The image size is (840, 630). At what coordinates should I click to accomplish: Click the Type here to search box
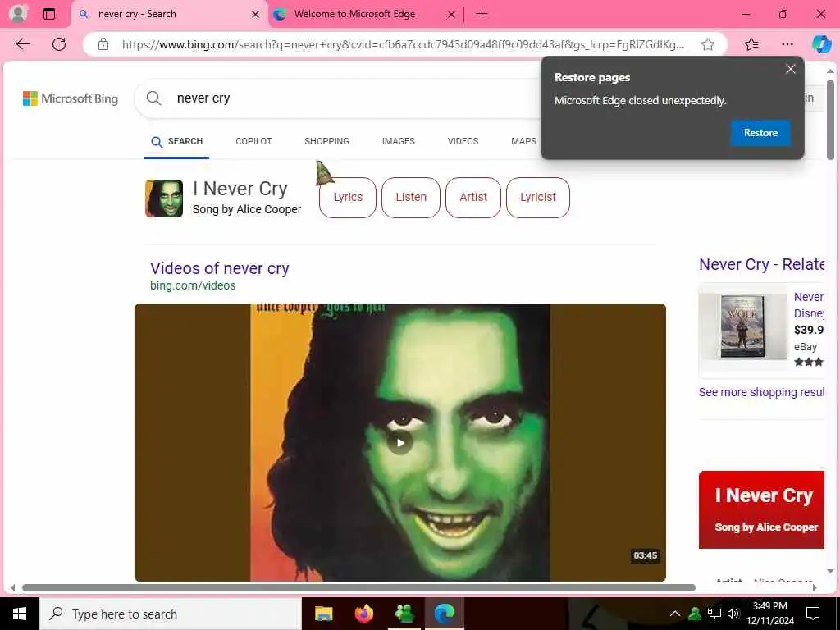click(x=171, y=614)
